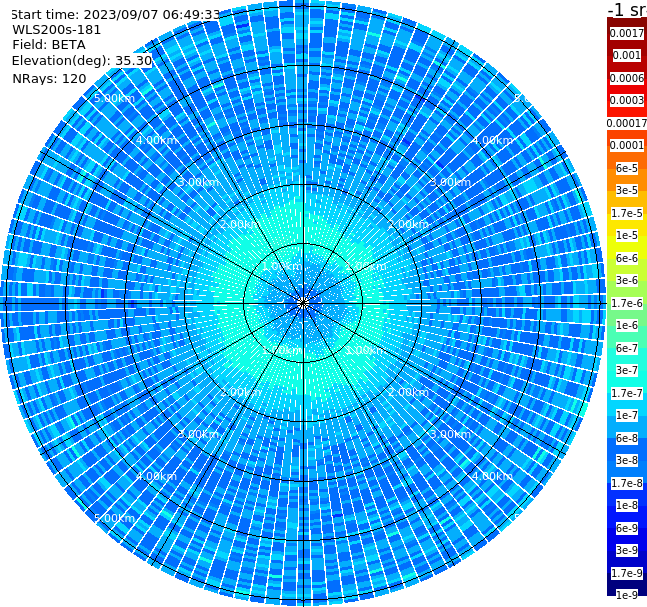Click the 5.00km range label in lower-left quadrant
The height and width of the screenshot is (607, 647).
[x=114, y=518]
